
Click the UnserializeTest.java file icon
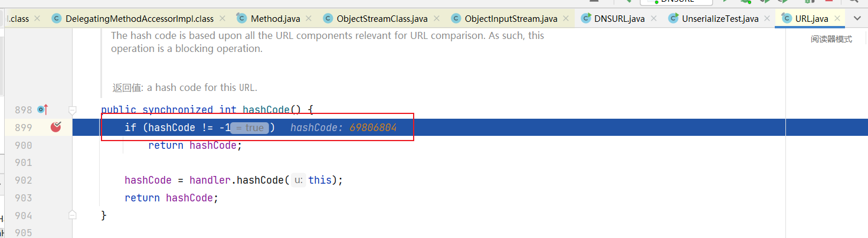point(673,18)
